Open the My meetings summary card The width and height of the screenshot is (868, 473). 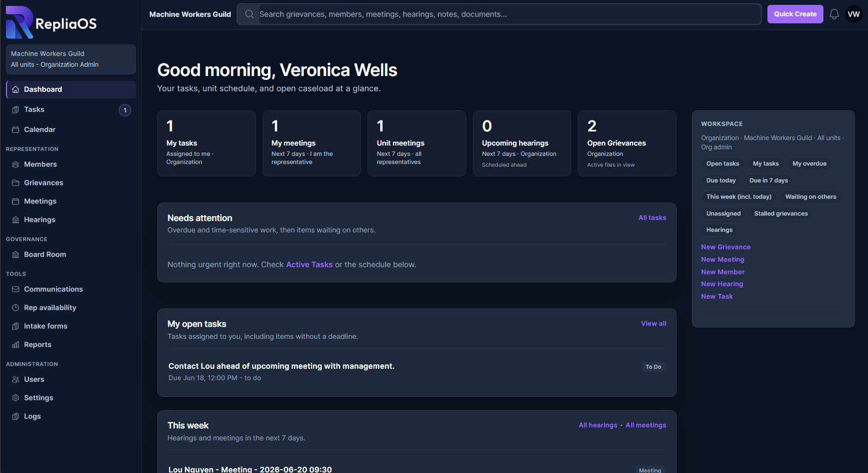coord(311,143)
